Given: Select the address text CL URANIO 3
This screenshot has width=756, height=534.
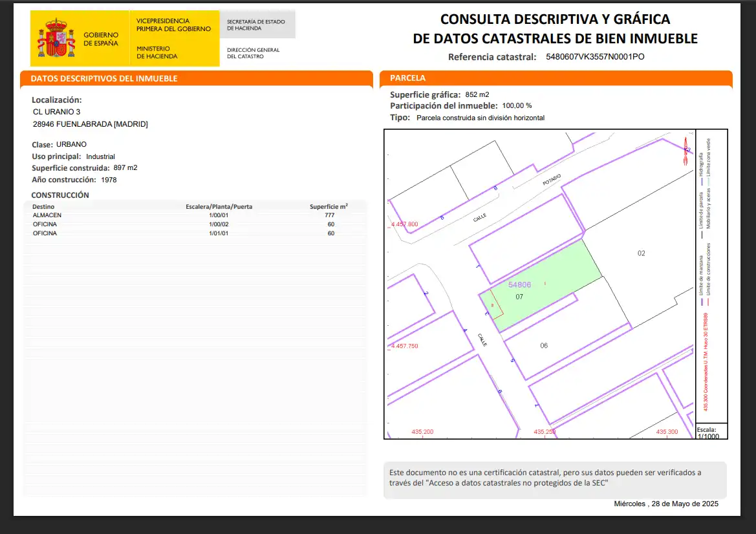Looking at the screenshot, I should [57, 112].
